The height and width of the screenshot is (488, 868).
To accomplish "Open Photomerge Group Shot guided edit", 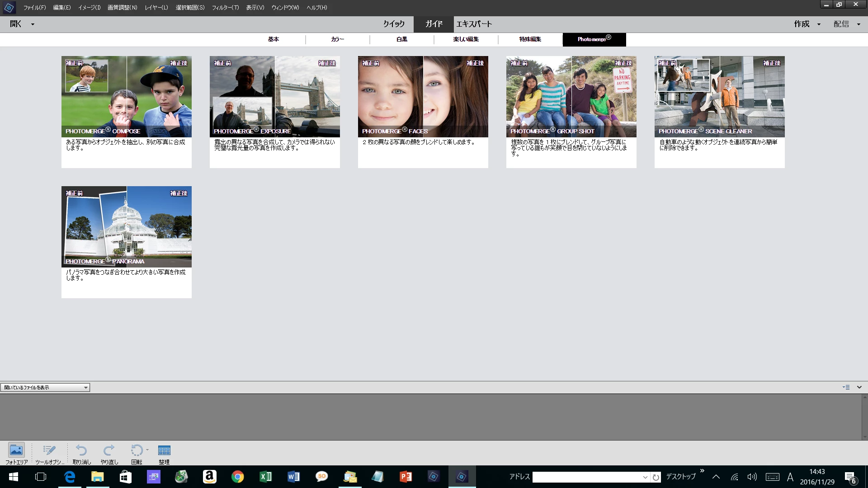I will coord(571,97).
